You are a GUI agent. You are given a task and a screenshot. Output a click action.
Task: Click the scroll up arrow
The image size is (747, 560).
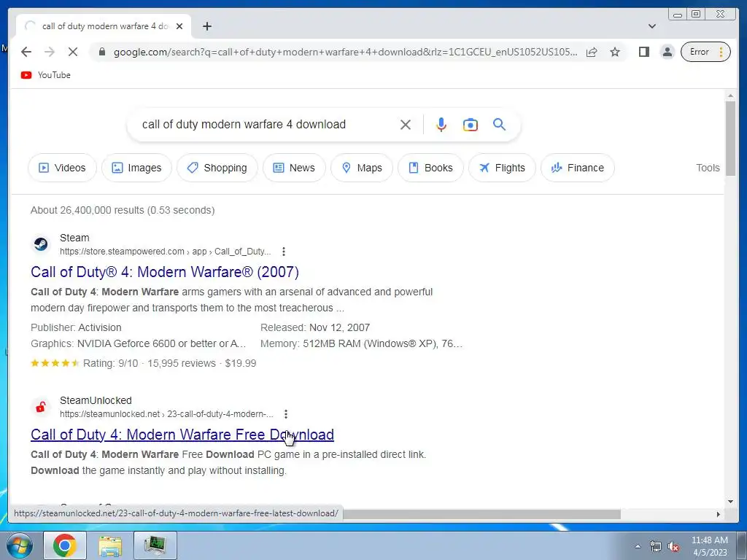point(730,96)
